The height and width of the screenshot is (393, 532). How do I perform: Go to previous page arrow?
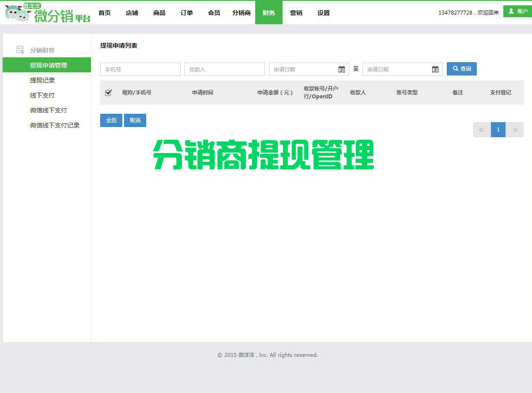point(482,130)
